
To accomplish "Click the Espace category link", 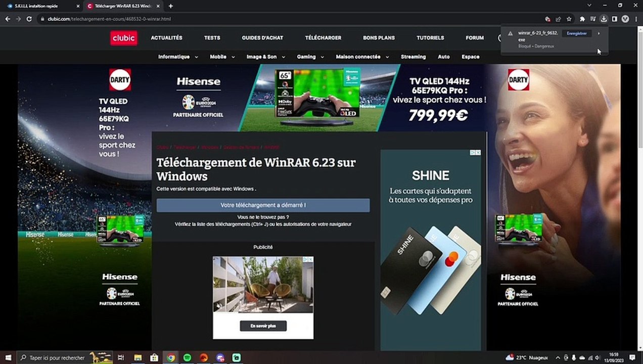I will coord(470,57).
